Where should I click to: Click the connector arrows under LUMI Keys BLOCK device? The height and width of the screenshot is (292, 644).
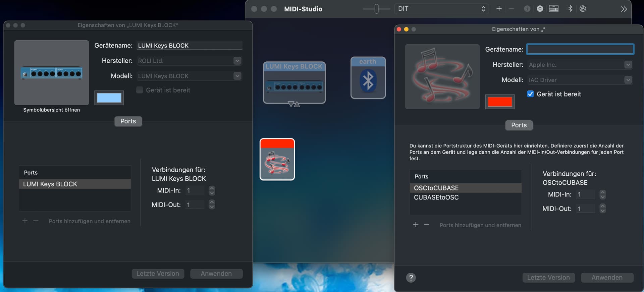(x=294, y=104)
